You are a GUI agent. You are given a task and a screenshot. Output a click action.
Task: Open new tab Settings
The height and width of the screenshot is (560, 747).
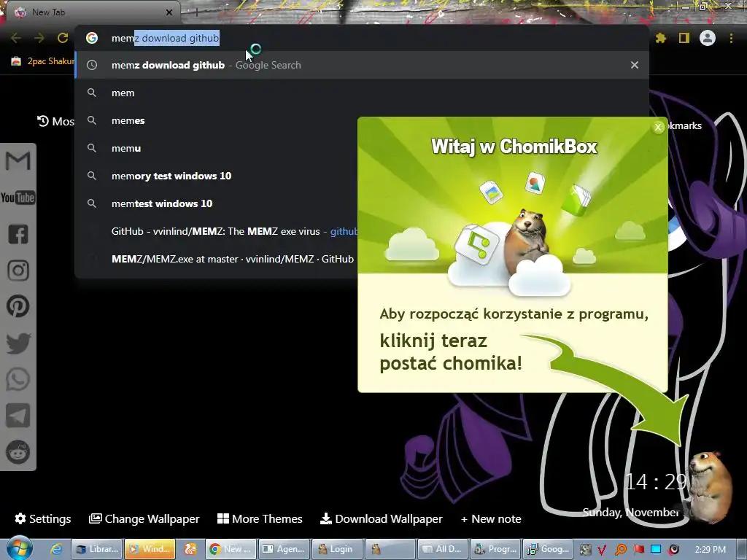(x=43, y=518)
